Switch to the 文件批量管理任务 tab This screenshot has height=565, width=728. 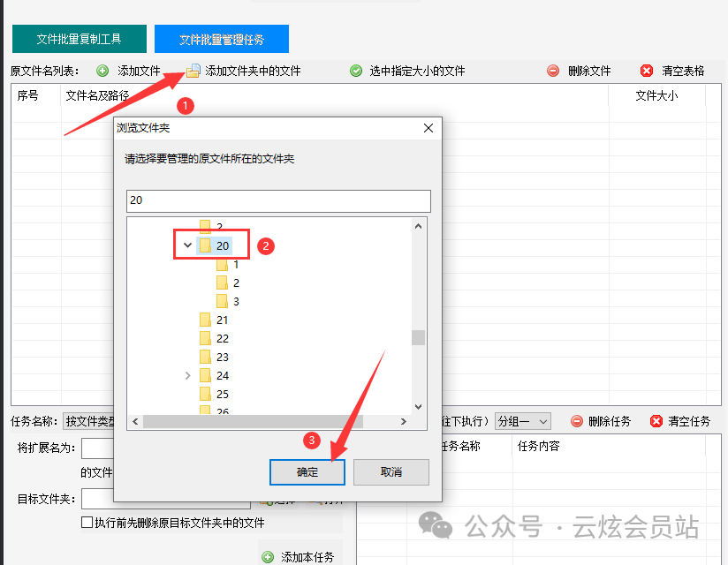tap(222, 39)
